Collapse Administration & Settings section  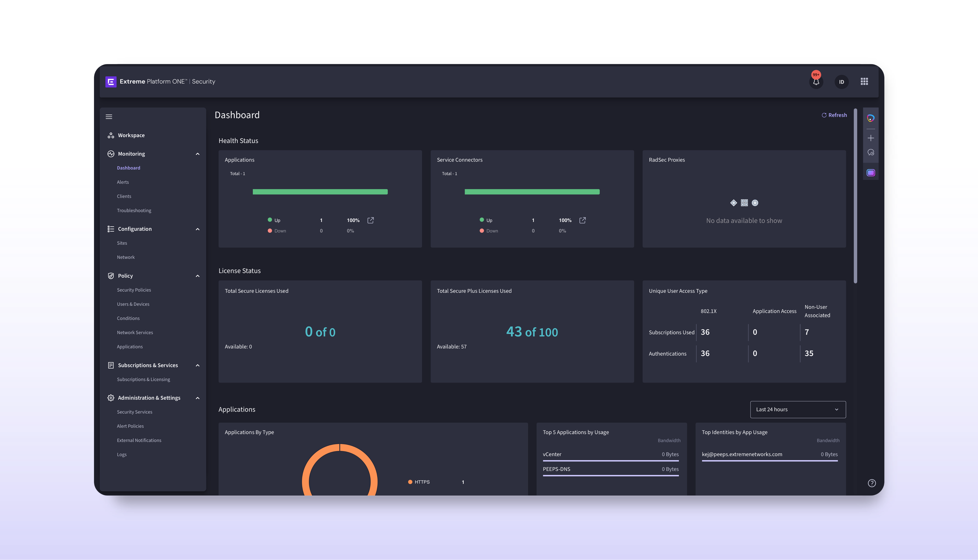click(197, 398)
